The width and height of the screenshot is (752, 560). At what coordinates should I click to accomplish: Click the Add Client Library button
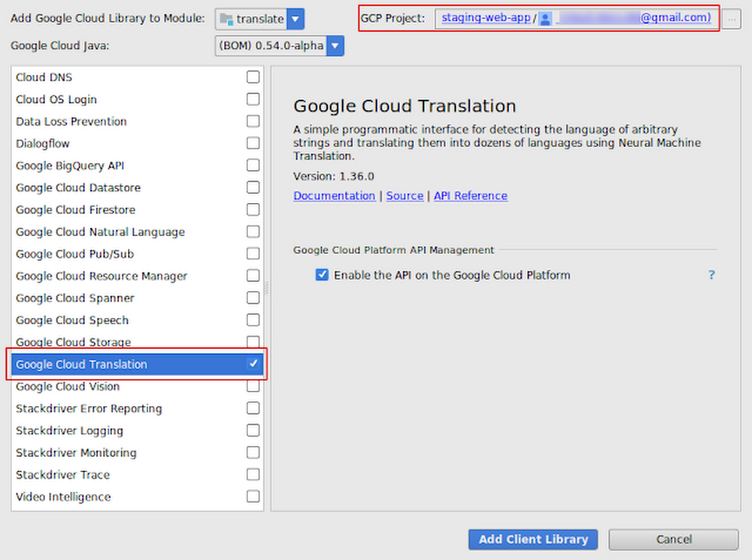[x=532, y=539]
